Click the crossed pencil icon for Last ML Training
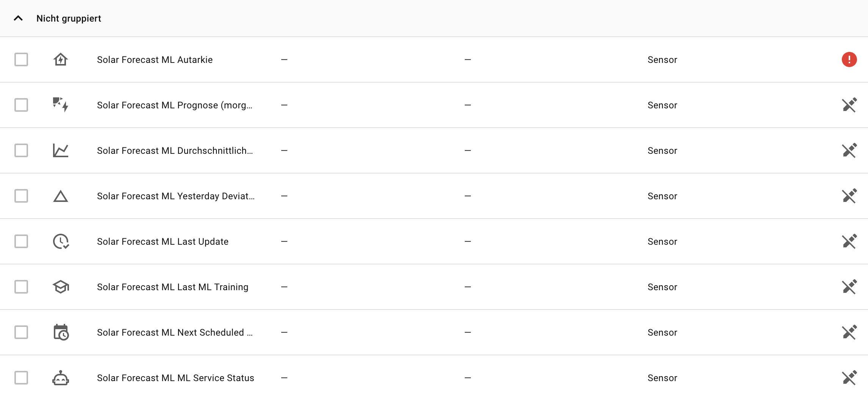Image resolution: width=868 pixels, height=397 pixels. (x=849, y=287)
